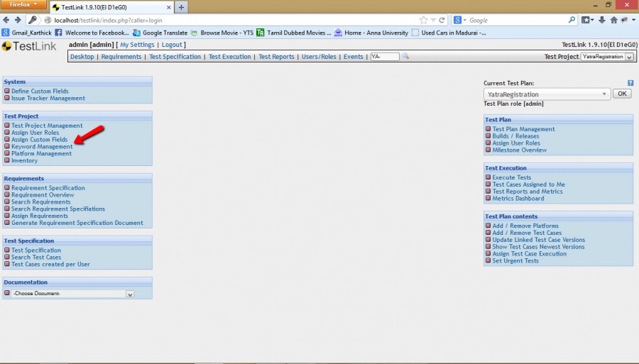Go to the Firefox home icon

pyautogui.click(x=613, y=20)
